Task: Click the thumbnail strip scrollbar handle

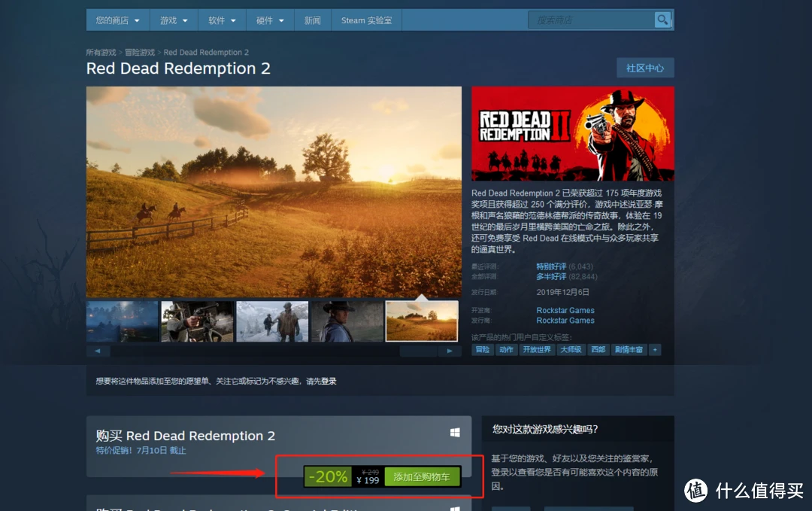Action: point(419,351)
